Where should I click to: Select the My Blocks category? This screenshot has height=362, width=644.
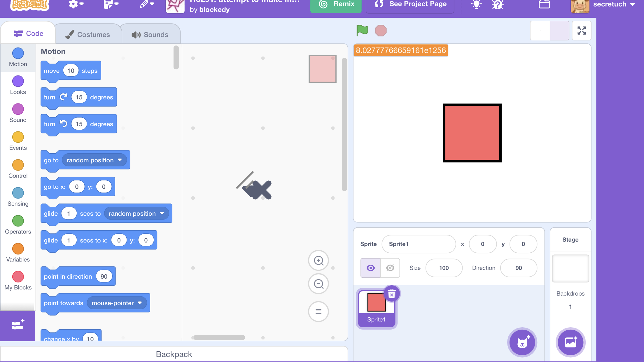pos(18,281)
